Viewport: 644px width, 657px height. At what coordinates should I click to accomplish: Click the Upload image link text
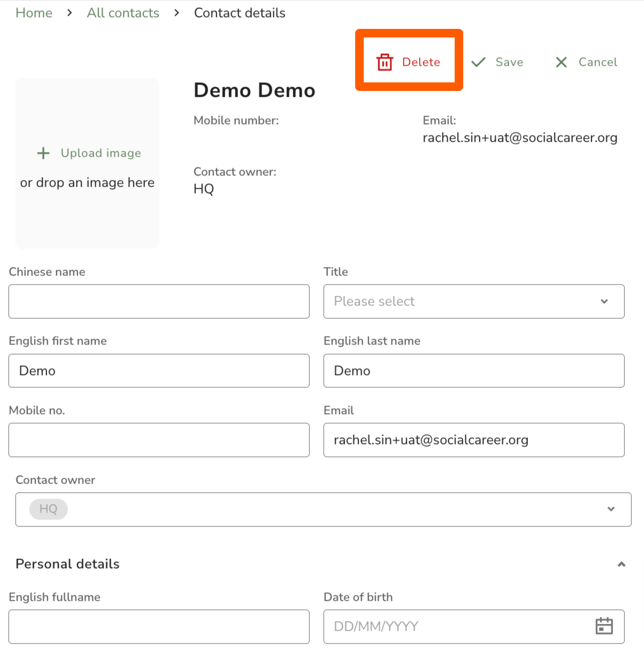click(x=101, y=153)
